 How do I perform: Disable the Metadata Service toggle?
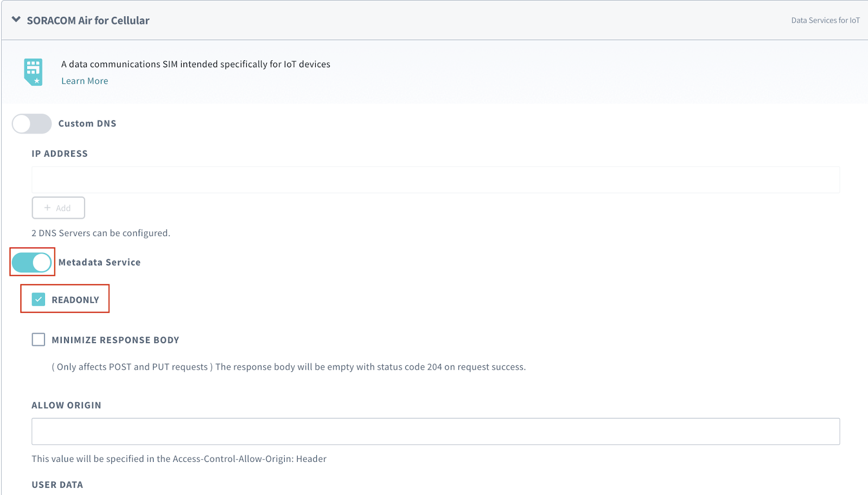click(x=32, y=263)
